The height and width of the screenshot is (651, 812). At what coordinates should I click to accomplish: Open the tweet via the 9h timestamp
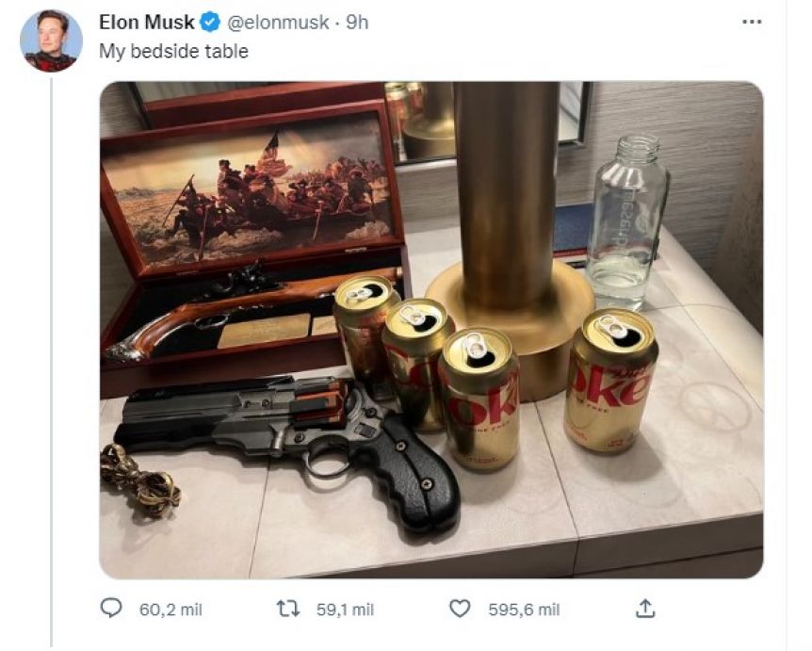(357, 23)
